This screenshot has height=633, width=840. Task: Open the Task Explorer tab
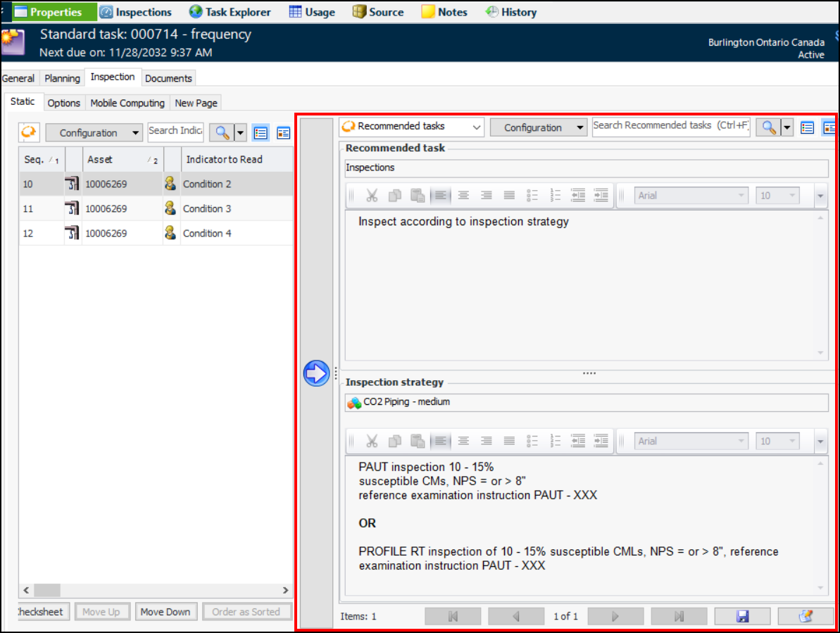tap(230, 12)
